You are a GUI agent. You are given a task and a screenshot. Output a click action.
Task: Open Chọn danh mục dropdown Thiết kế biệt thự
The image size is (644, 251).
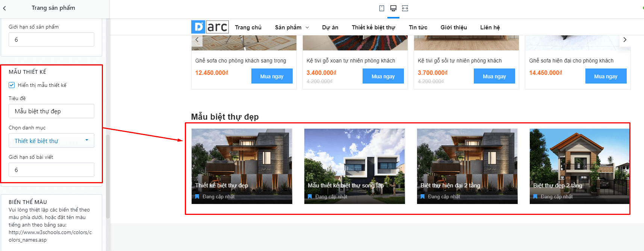point(51,140)
